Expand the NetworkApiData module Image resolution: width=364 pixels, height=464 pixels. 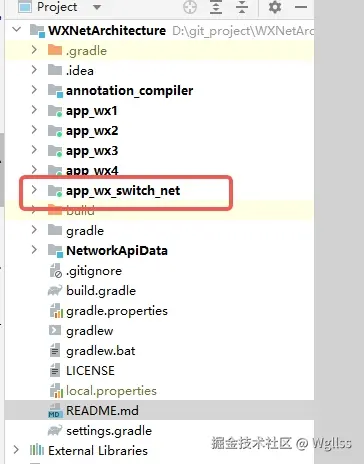click(x=34, y=250)
